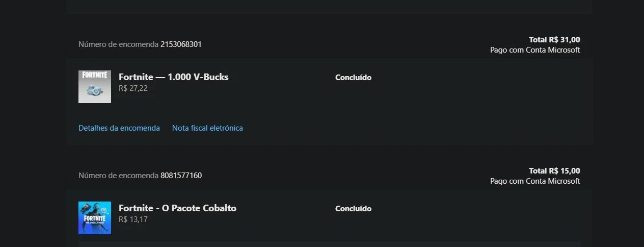Image resolution: width=644 pixels, height=247 pixels.
Task: Open the Fortnite Cobalt Pack thumbnail image
Action: tap(95, 218)
